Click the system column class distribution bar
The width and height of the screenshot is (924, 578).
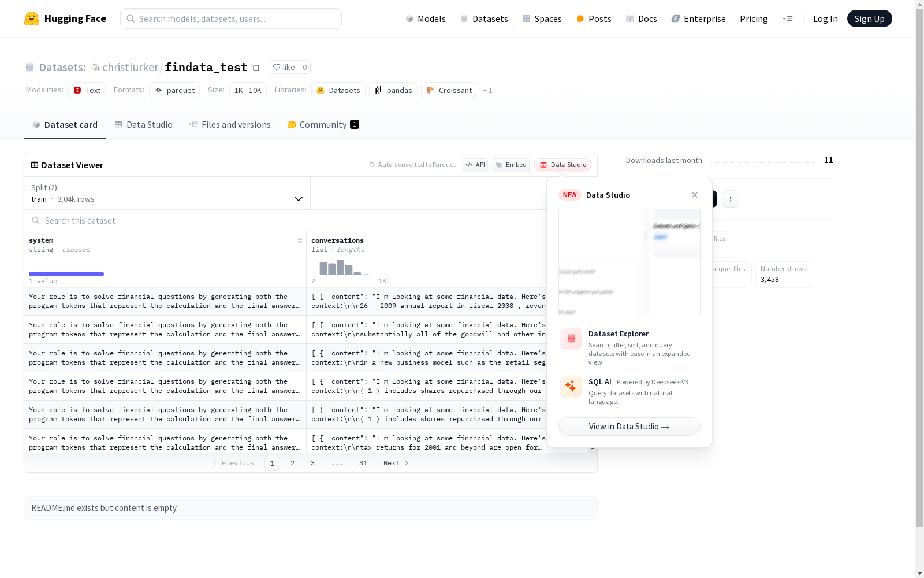pyautogui.click(x=66, y=274)
